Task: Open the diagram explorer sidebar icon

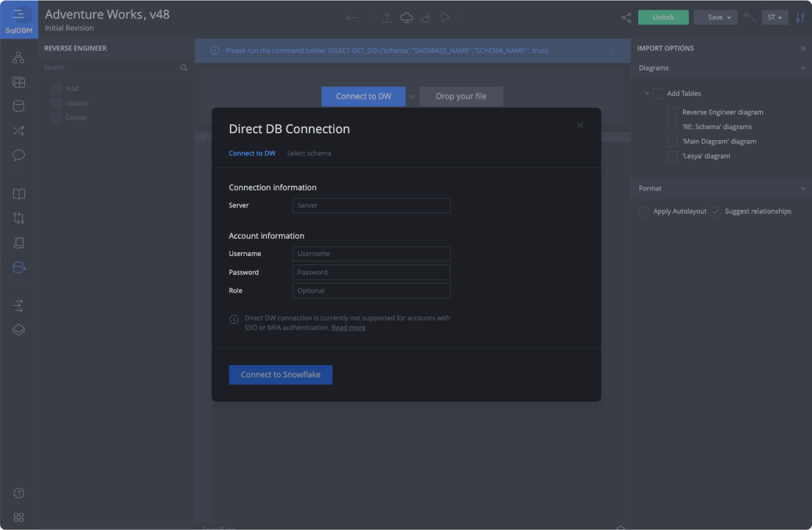Action: [19, 58]
